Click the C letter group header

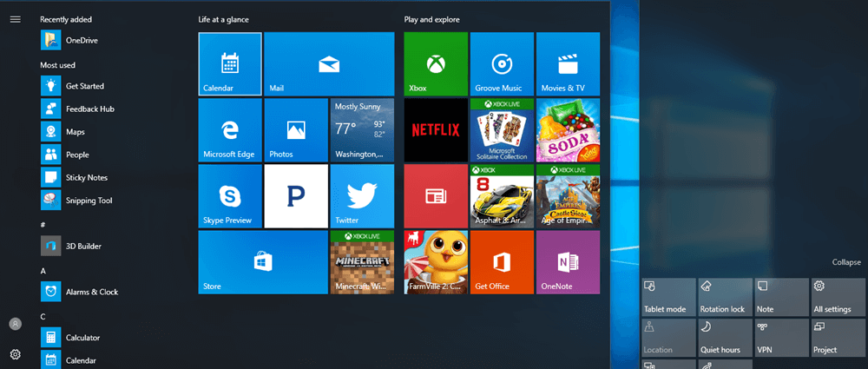pos(43,316)
